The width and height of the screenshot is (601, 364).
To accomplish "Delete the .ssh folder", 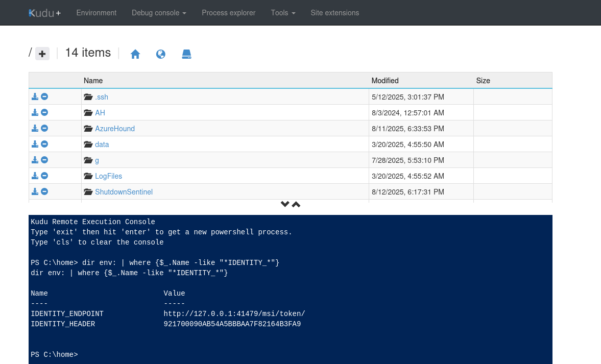I will (44, 96).
